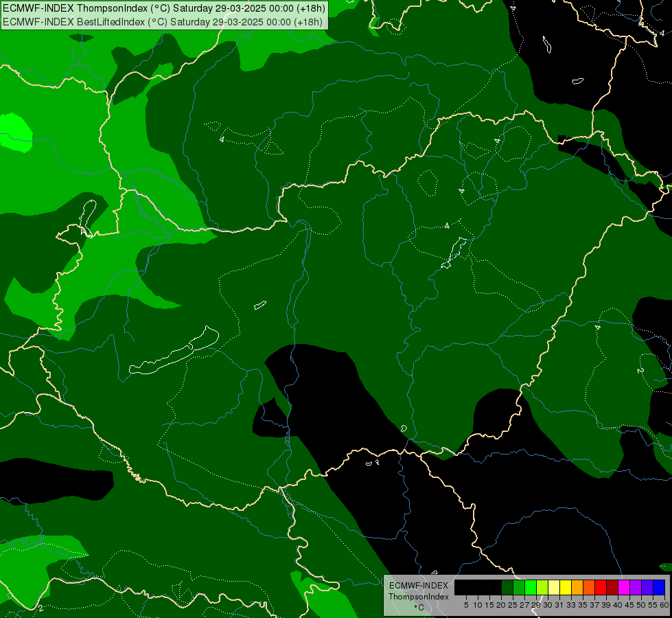The image size is (672, 618).
Task: Select the medium green 25-27 legend swatch
Action: pyautogui.click(x=519, y=587)
